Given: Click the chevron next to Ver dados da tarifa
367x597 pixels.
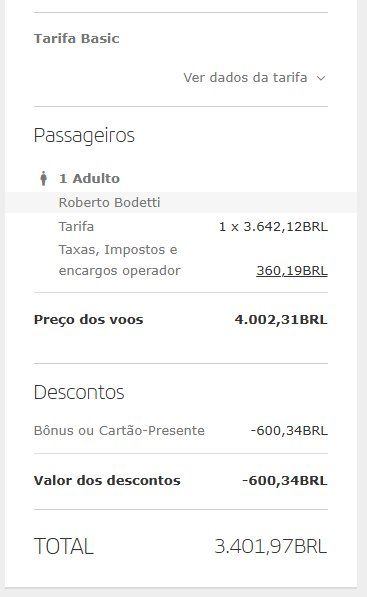Looking at the screenshot, I should click(321, 78).
